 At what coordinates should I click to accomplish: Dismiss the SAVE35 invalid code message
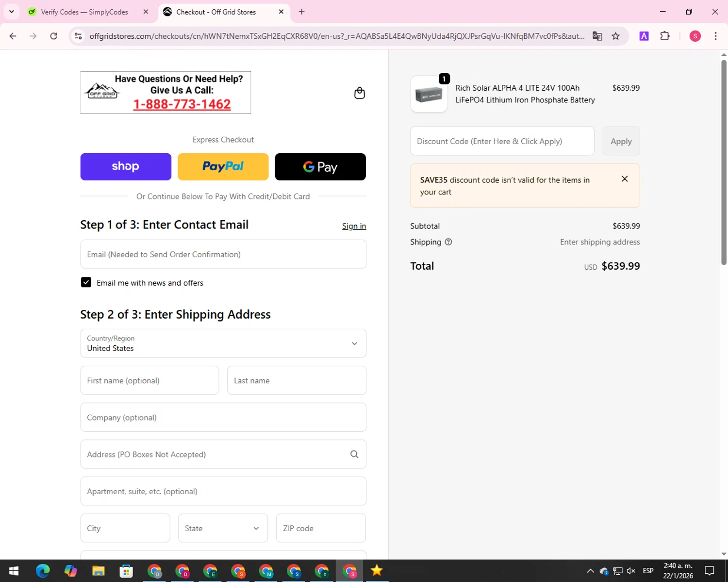click(x=625, y=179)
